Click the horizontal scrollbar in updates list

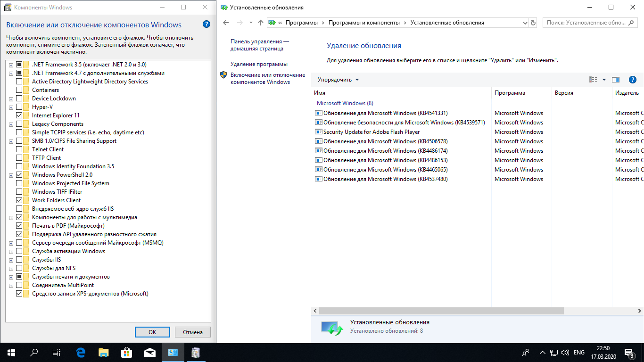point(441,311)
